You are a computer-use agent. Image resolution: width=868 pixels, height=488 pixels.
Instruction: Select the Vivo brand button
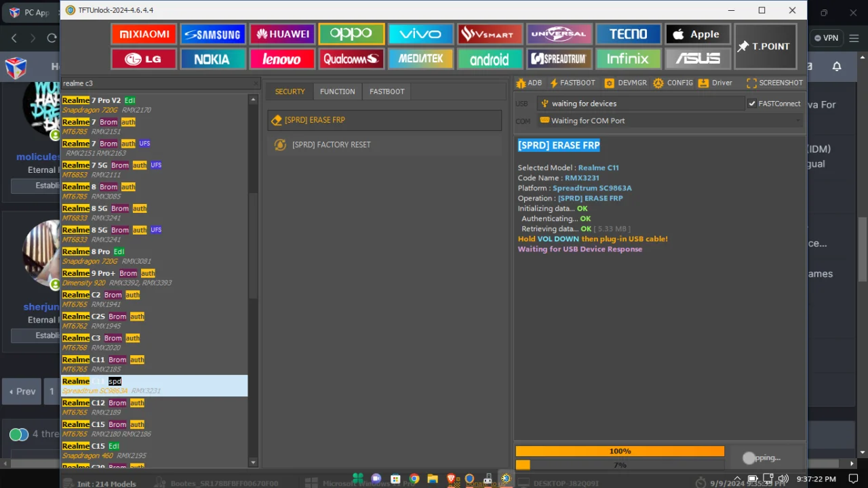click(420, 34)
